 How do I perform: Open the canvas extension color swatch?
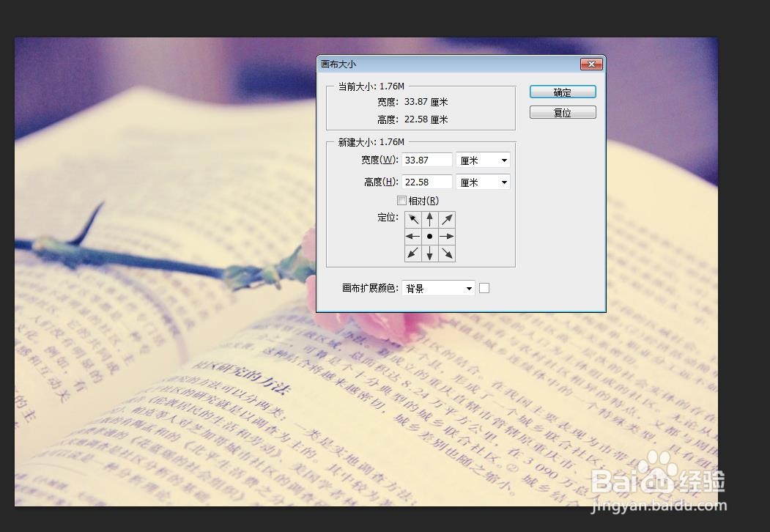click(x=484, y=289)
